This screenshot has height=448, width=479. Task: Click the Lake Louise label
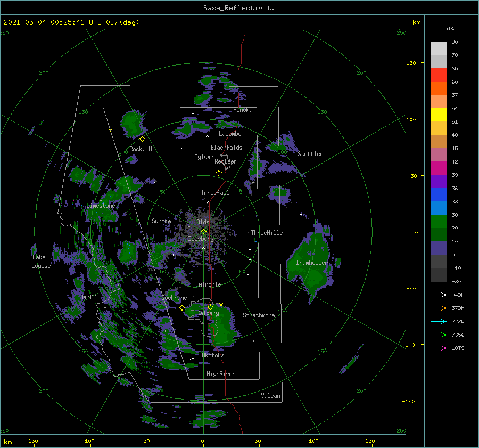pos(41,262)
